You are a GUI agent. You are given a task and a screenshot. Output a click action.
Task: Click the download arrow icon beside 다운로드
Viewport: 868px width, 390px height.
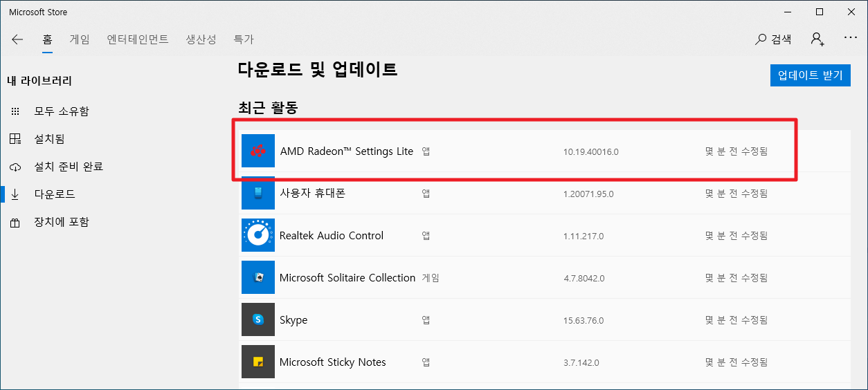click(x=15, y=194)
